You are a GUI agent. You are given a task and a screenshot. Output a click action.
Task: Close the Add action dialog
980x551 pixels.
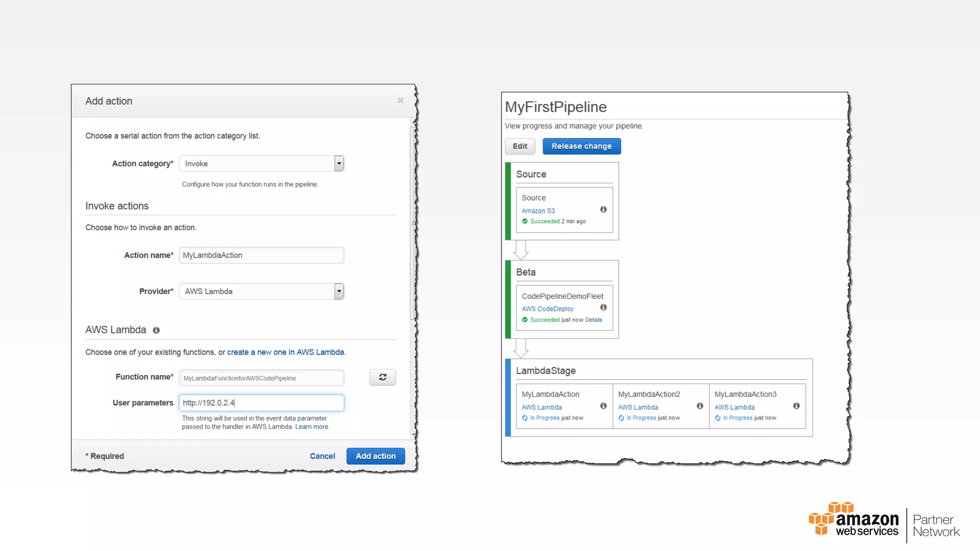[401, 100]
